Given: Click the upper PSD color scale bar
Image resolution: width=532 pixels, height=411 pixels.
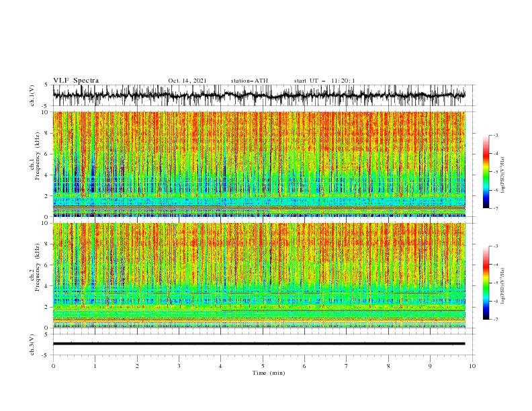Looking at the screenshot, I should [486, 172].
